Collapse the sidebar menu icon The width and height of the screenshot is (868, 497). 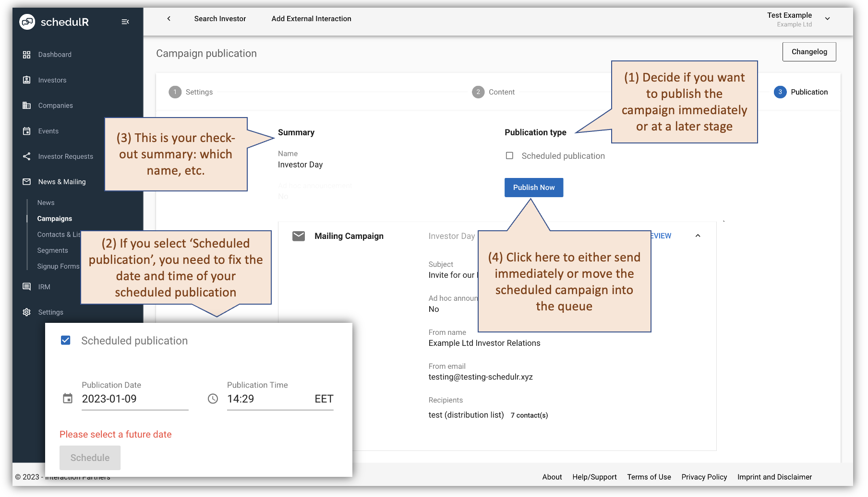[125, 22]
